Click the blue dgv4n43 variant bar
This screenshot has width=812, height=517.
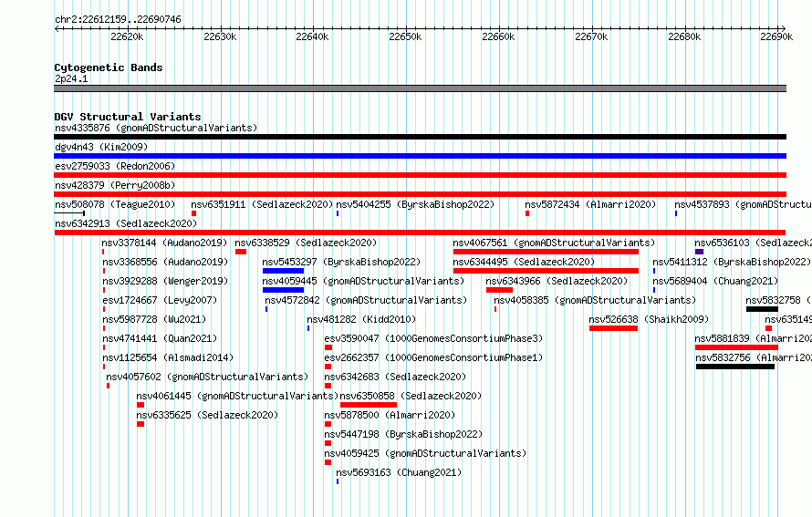click(420, 156)
